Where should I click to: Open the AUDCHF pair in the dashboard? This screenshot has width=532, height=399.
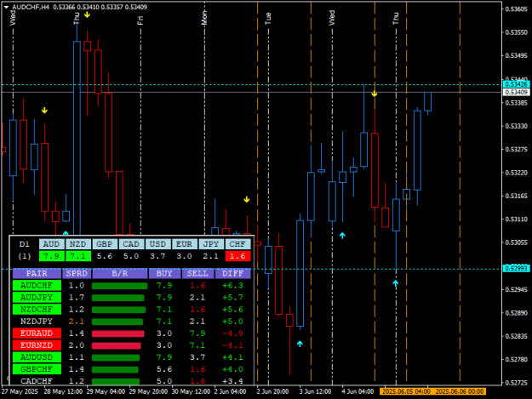point(37,286)
